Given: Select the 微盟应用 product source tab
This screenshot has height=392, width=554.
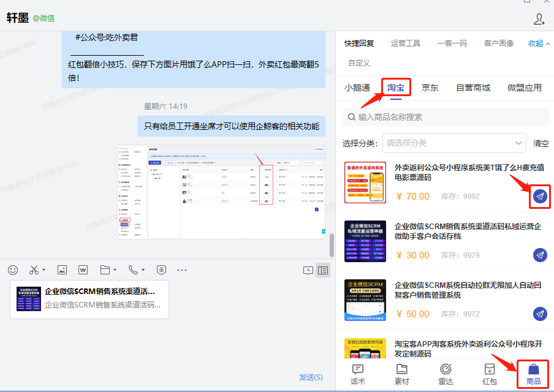Looking at the screenshot, I should 525,88.
